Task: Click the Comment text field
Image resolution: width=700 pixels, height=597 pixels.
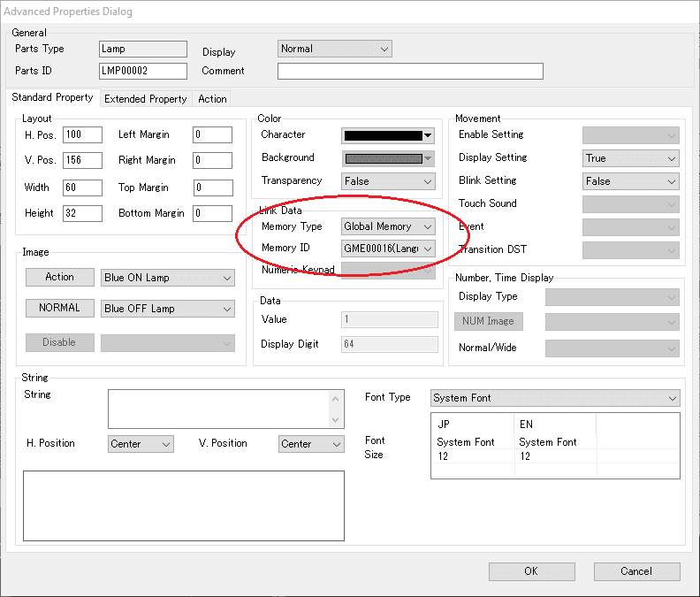Action: (x=410, y=72)
